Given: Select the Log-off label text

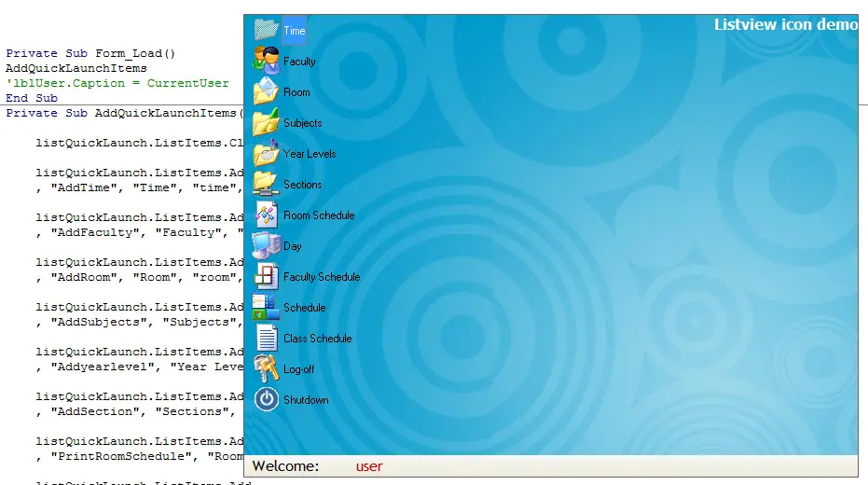Looking at the screenshot, I should point(299,369).
